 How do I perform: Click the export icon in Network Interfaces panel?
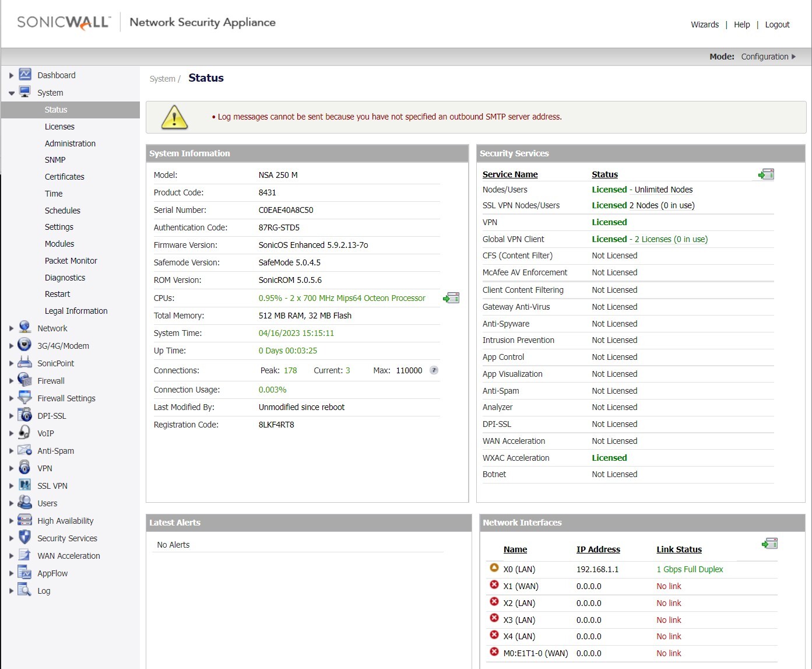point(770,543)
